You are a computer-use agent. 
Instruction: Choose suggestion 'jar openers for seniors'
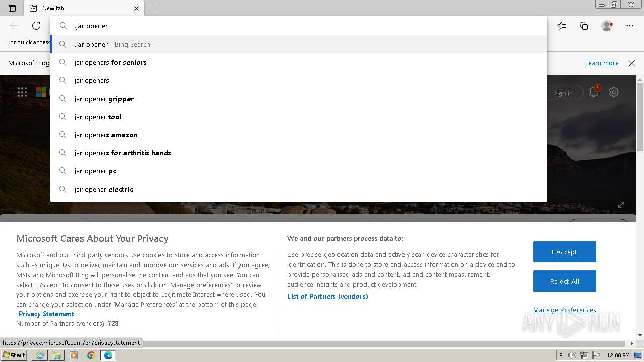(x=299, y=62)
